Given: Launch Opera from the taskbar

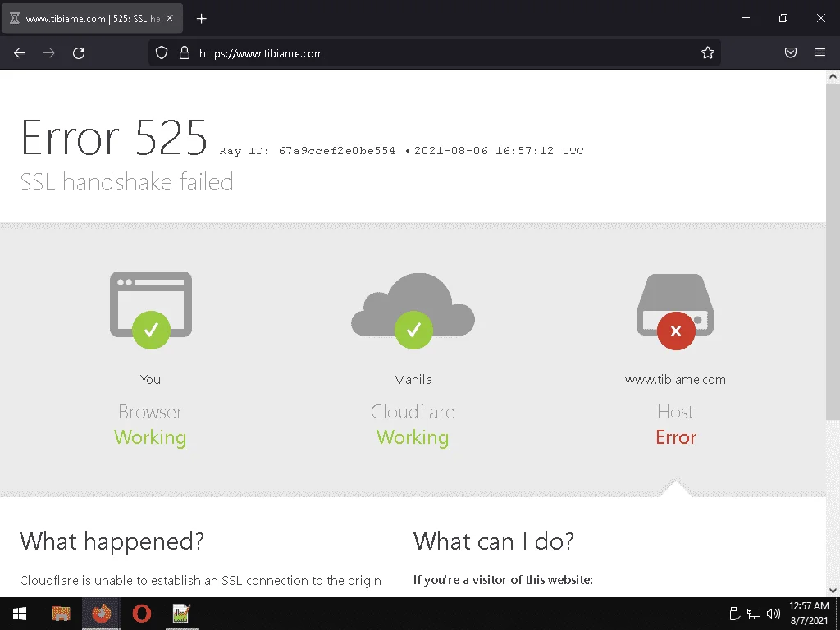Looking at the screenshot, I should [x=141, y=614].
